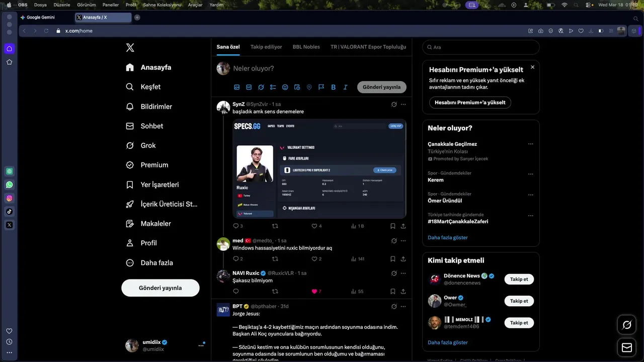Close the Premium+ upgrade card

coord(532,67)
